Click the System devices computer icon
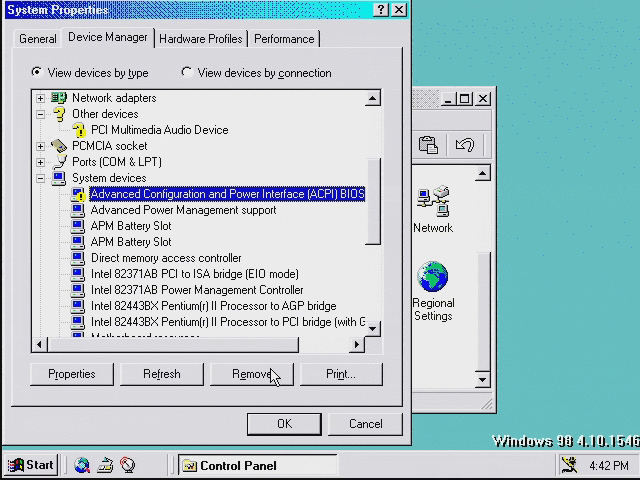 (59, 178)
